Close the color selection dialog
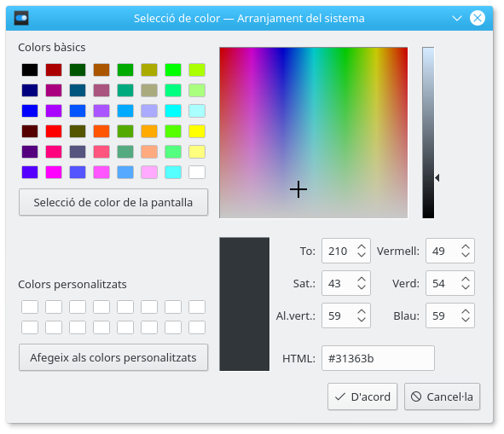504x434 pixels. tap(478, 18)
